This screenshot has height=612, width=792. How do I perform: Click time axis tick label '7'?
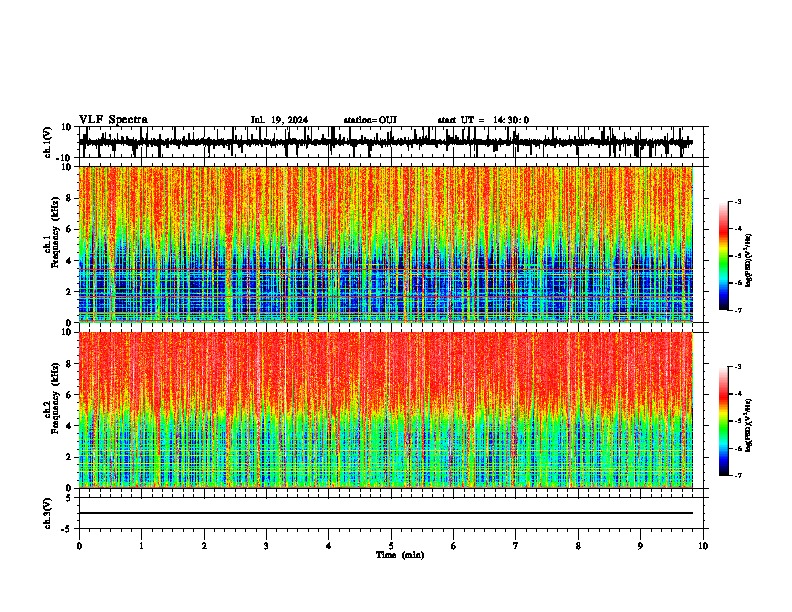[x=516, y=546]
